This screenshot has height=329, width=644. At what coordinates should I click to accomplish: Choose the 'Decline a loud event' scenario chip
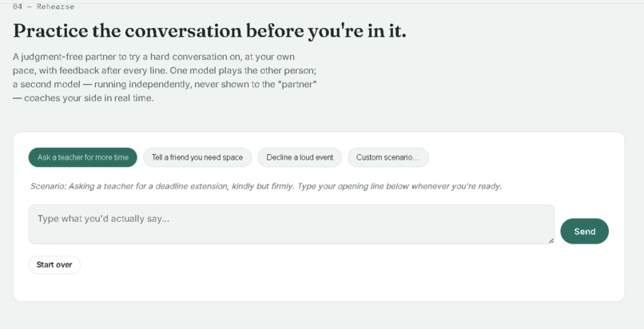tap(300, 157)
